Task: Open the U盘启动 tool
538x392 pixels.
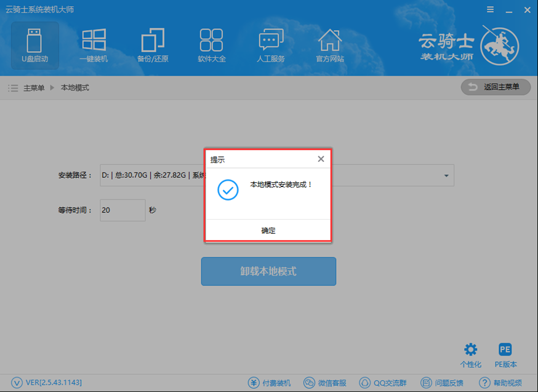Action: (34, 46)
